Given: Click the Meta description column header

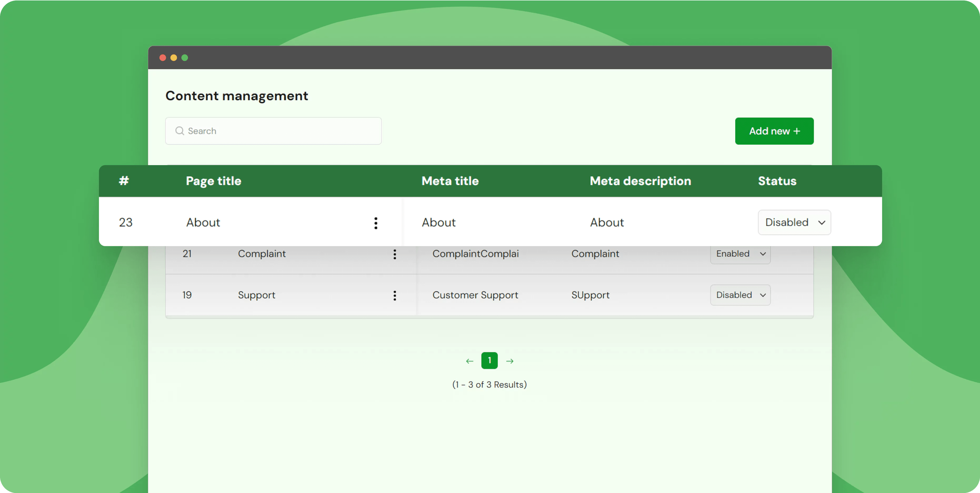Looking at the screenshot, I should tap(640, 181).
